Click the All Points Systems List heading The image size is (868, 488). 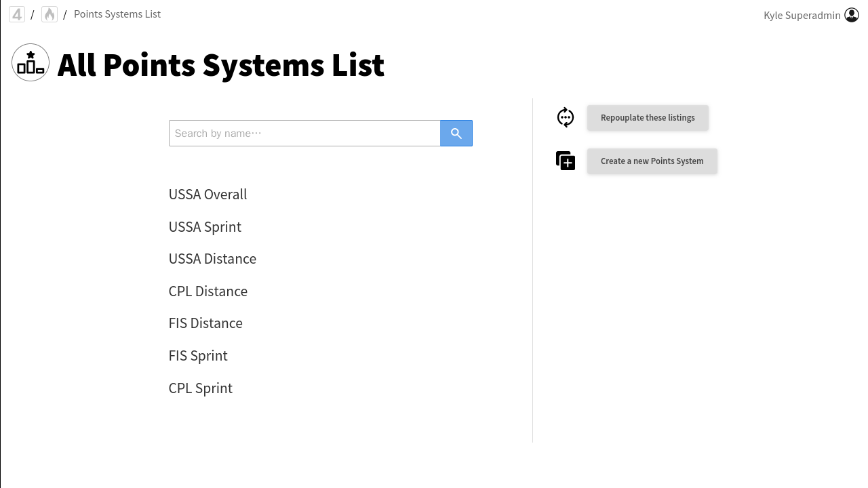[x=220, y=65]
